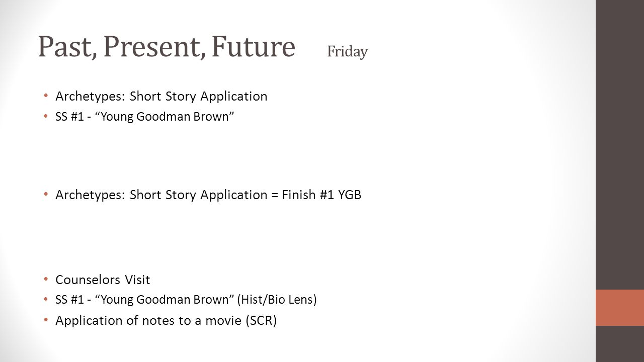
Task: Select the 'Friday' text in the title
Action: pyautogui.click(x=347, y=51)
